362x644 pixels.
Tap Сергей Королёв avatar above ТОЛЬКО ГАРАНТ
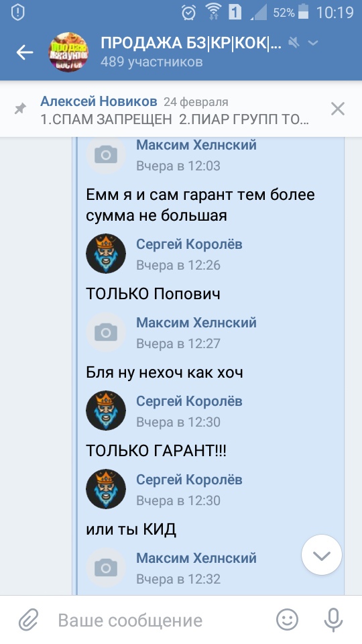106,411
